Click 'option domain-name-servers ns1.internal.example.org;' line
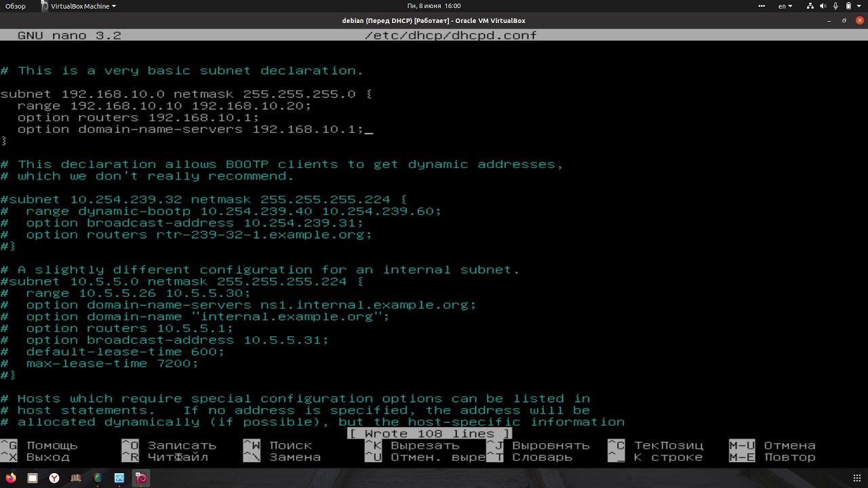Image resolution: width=868 pixels, height=488 pixels. click(238, 305)
